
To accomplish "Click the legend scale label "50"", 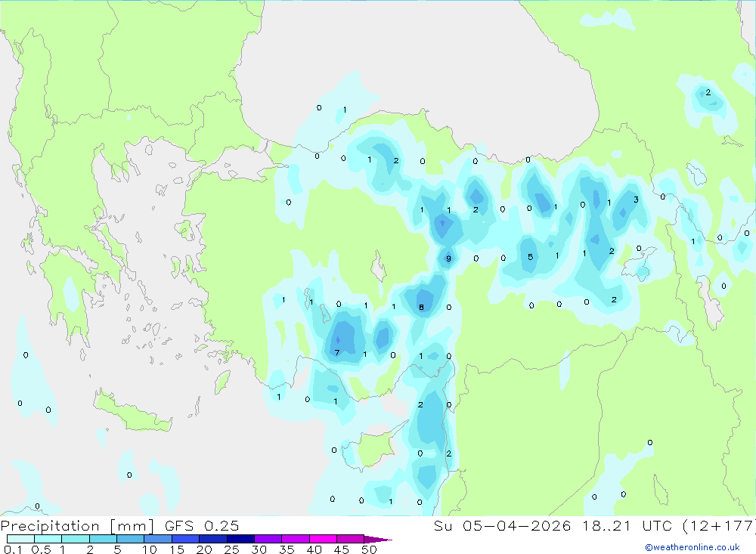I will coord(369,549).
